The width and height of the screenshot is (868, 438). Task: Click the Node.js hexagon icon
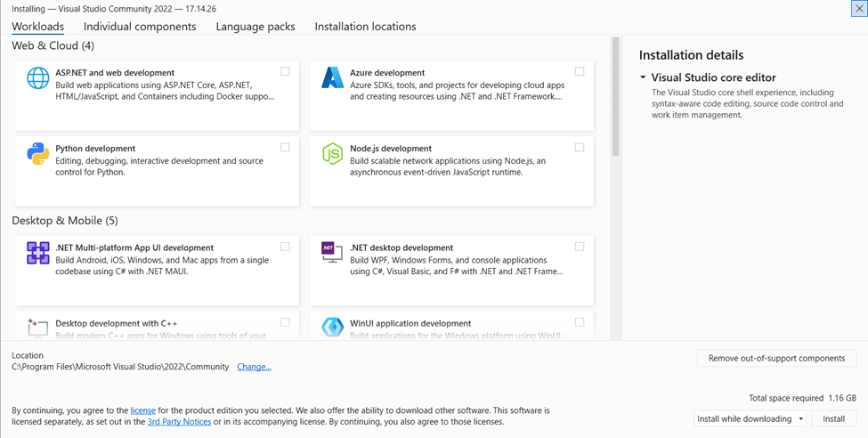[x=332, y=154]
